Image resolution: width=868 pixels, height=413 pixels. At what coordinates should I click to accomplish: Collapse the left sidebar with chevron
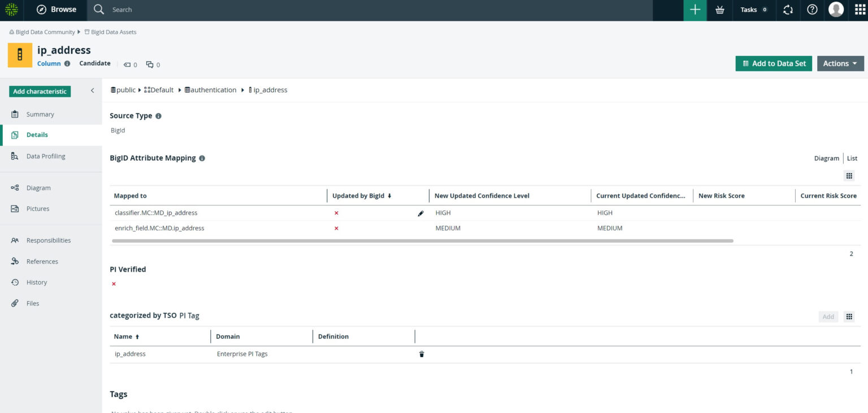(93, 91)
